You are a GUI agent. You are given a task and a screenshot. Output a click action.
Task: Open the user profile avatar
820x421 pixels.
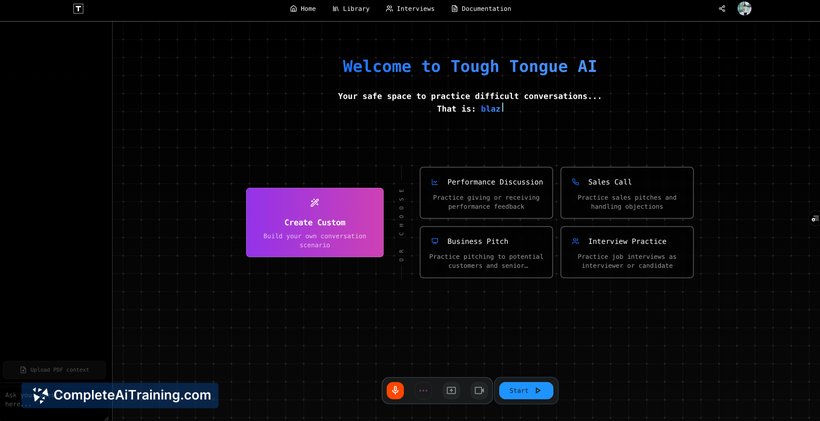point(744,8)
